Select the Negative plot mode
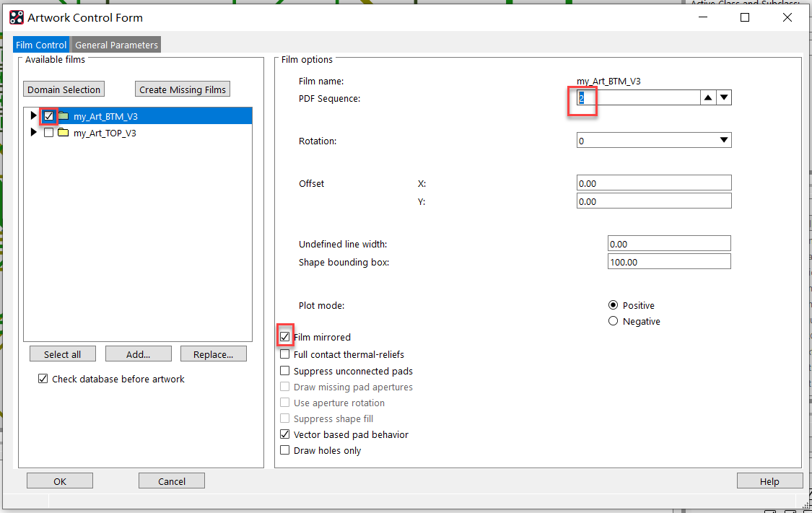Image resolution: width=812 pixels, height=513 pixels. (x=614, y=321)
